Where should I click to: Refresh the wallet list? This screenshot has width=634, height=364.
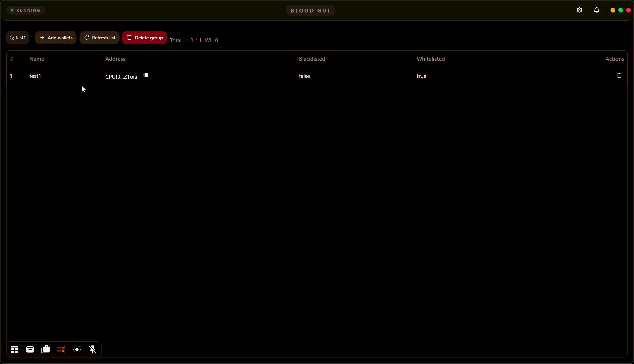click(x=99, y=38)
